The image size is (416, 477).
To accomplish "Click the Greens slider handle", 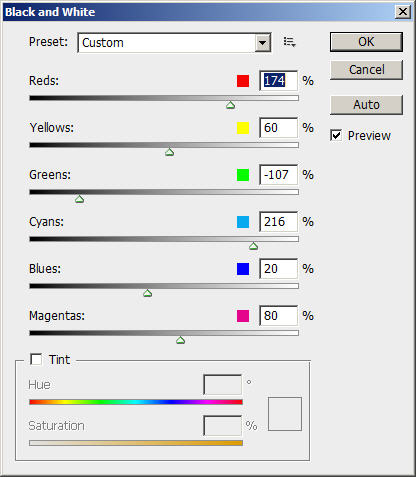I will [x=79, y=199].
